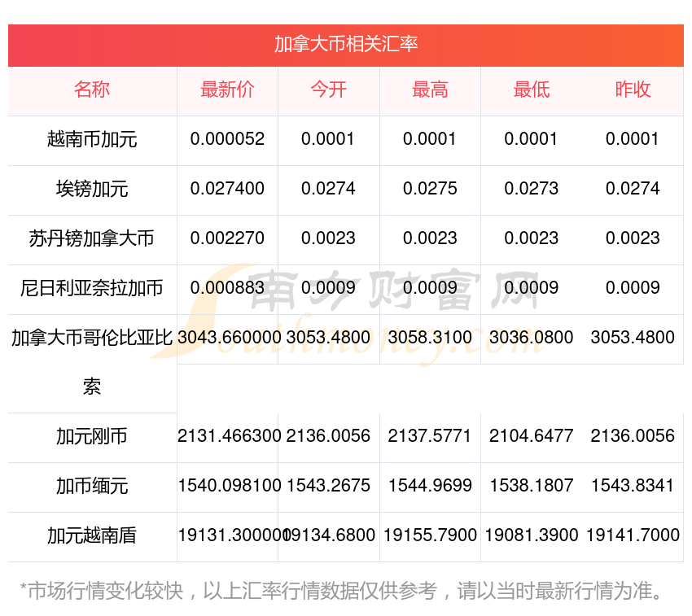Screen dimensions: 692x616
Task: Click the 尼日利亚奈拉加币 row name
Action: point(92,288)
